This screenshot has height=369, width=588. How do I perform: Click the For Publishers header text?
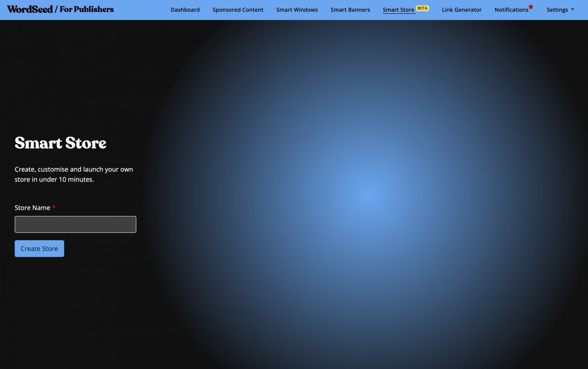click(x=87, y=9)
